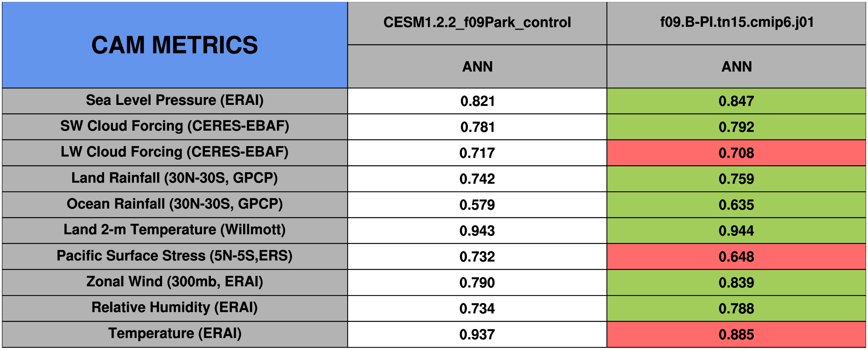Image resolution: width=868 pixels, height=350 pixels.
Task: Click the white cell with value 0.821
Action: pos(477,101)
